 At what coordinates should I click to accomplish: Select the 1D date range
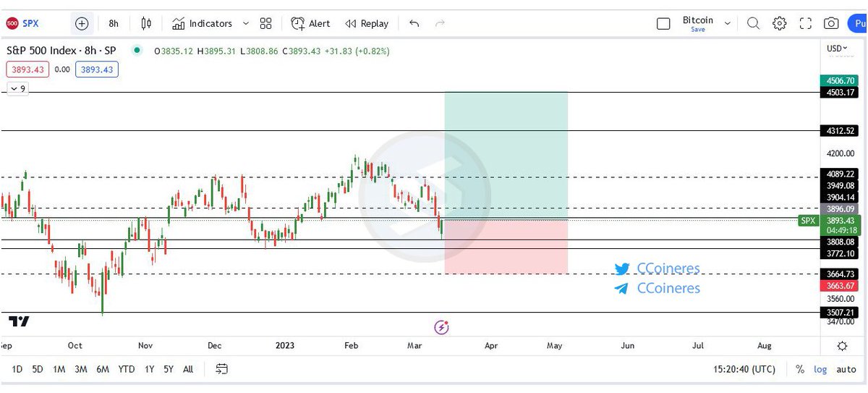pyautogui.click(x=17, y=369)
